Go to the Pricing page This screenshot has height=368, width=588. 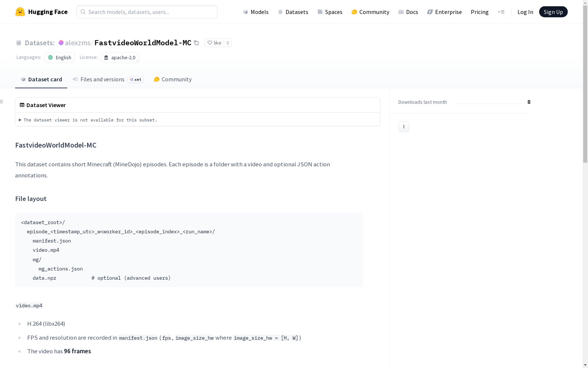coord(480,12)
